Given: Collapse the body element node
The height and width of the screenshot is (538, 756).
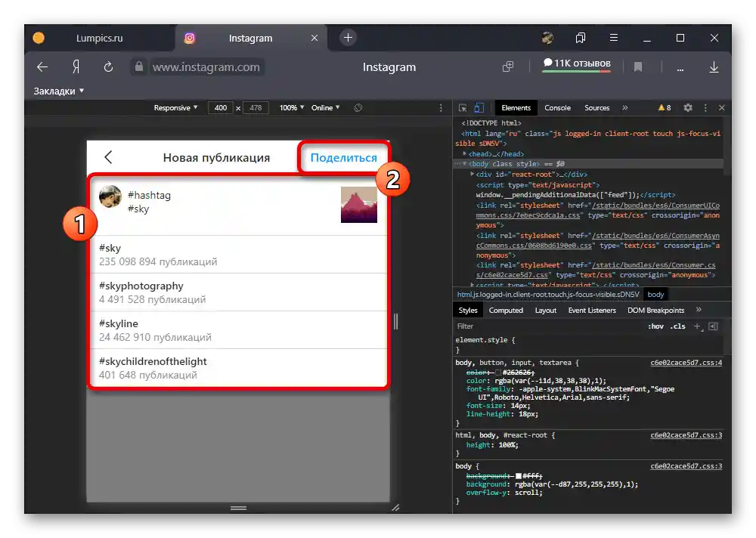Looking at the screenshot, I should 464,164.
